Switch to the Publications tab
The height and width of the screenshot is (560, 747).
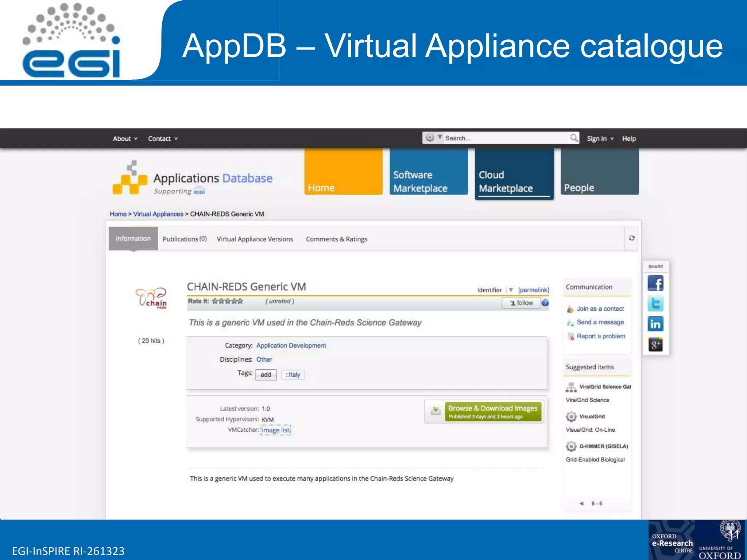[x=185, y=239]
